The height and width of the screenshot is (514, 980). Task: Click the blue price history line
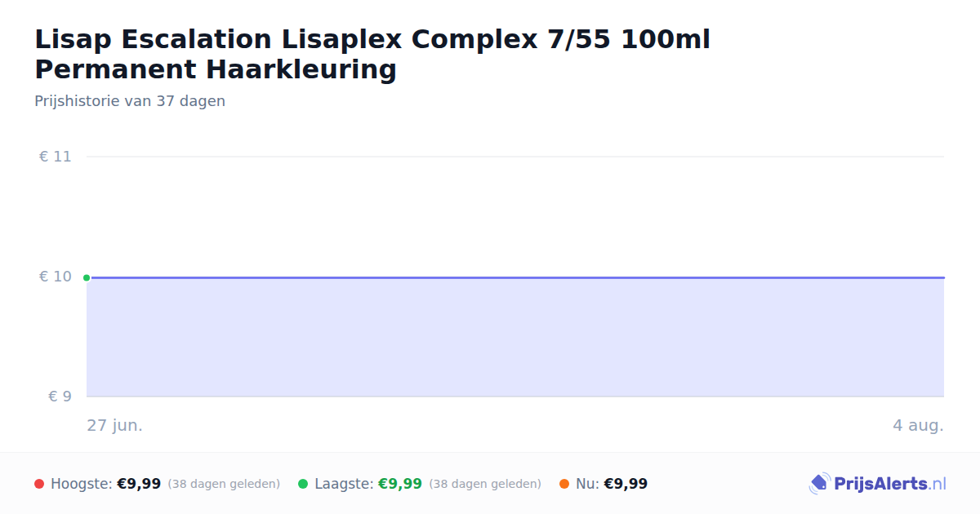coord(516,277)
